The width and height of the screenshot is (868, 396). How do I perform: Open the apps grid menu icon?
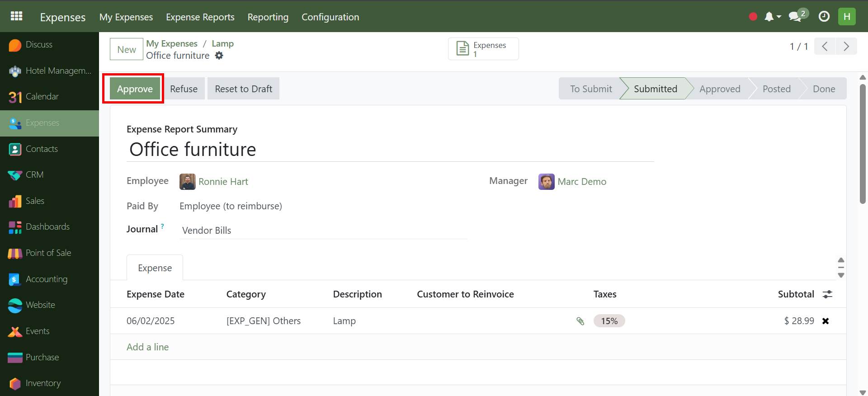coord(17,16)
